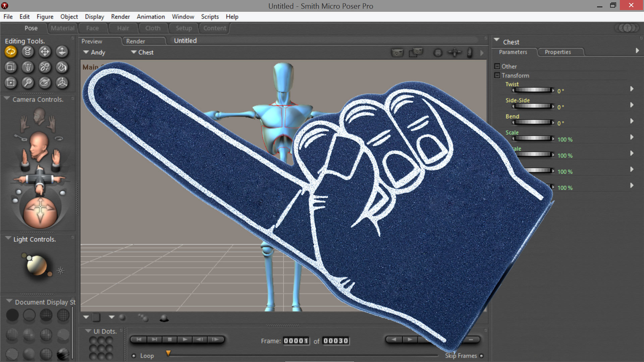This screenshot has height=362, width=644.
Task: Select the View Magnifier tool
Action: (28, 83)
